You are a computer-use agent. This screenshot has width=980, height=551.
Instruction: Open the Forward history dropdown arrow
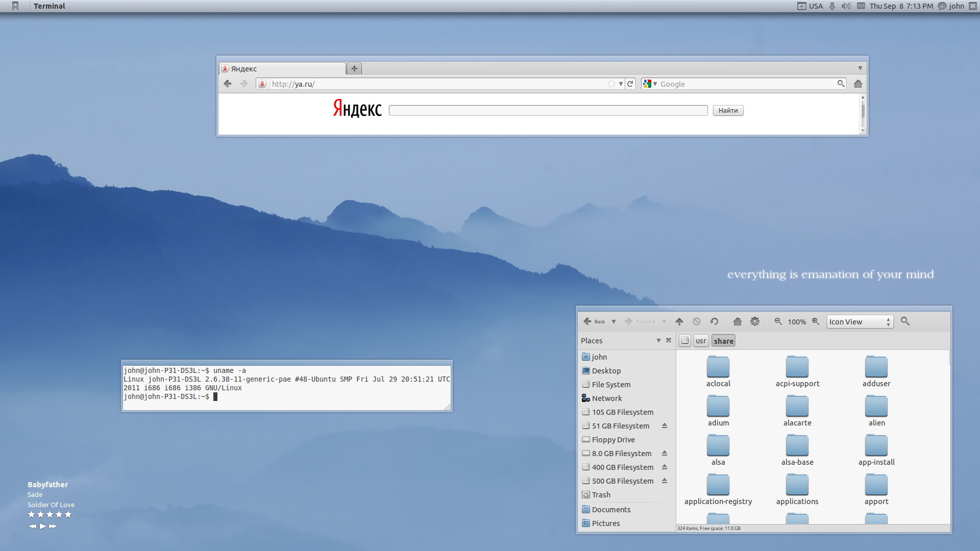click(664, 321)
